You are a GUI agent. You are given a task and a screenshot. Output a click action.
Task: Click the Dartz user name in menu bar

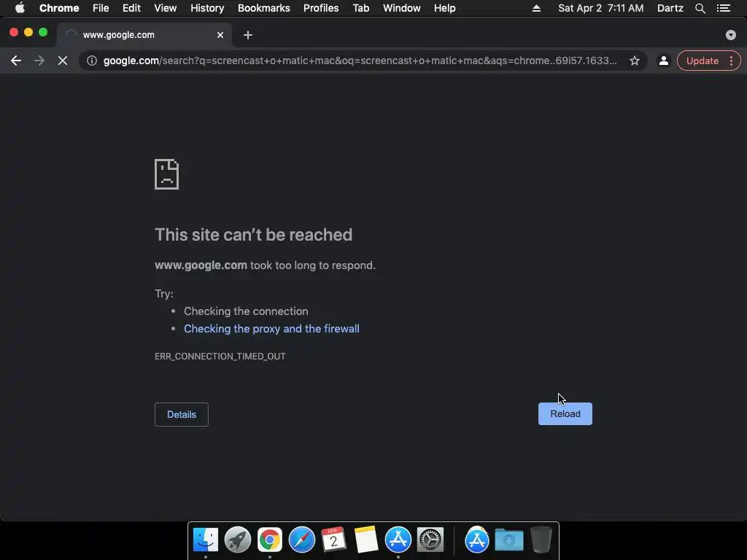click(x=670, y=8)
